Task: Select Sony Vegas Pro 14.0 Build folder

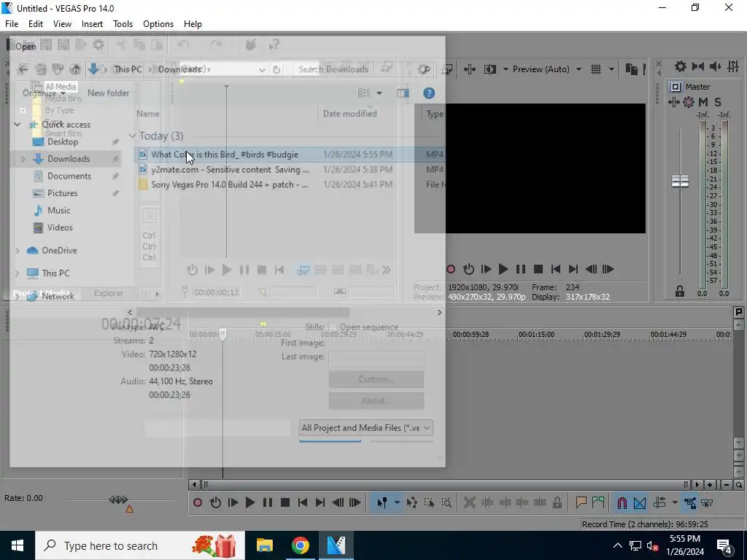Action: point(230,184)
